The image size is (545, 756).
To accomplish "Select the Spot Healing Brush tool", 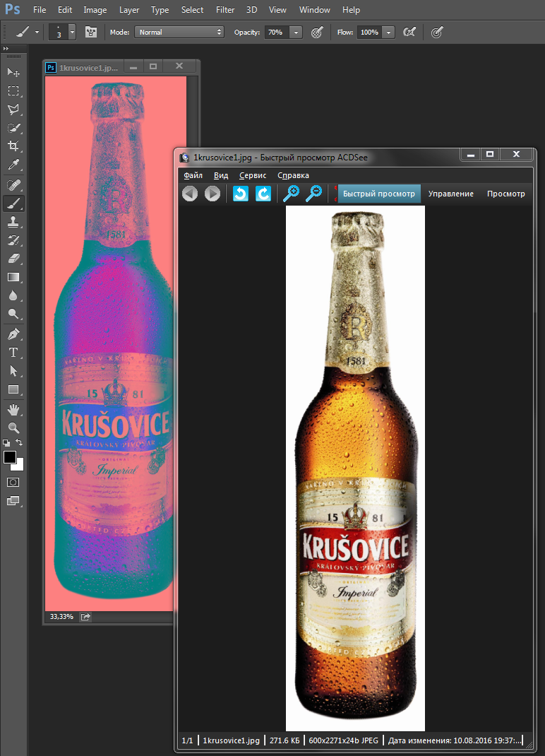I will [13, 184].
